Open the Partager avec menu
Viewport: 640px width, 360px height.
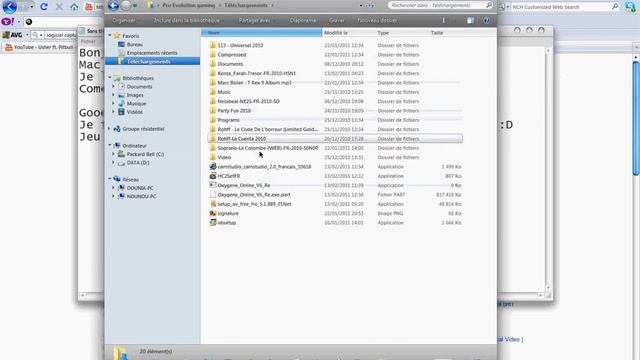(x=256, y=20)
